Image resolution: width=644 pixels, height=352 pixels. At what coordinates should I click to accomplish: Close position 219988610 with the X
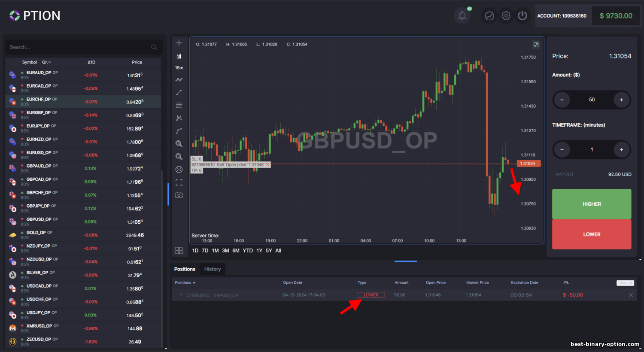tap(631, 295)
